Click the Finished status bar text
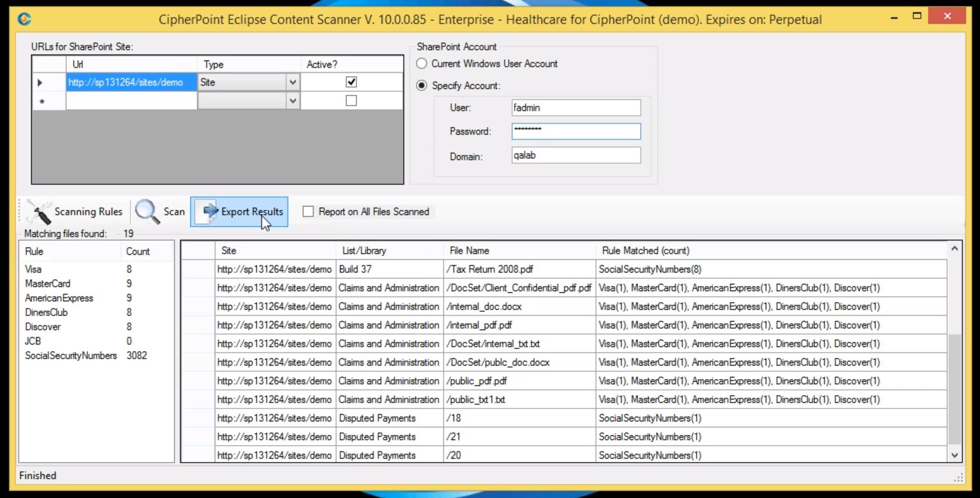 click(38, 476)
